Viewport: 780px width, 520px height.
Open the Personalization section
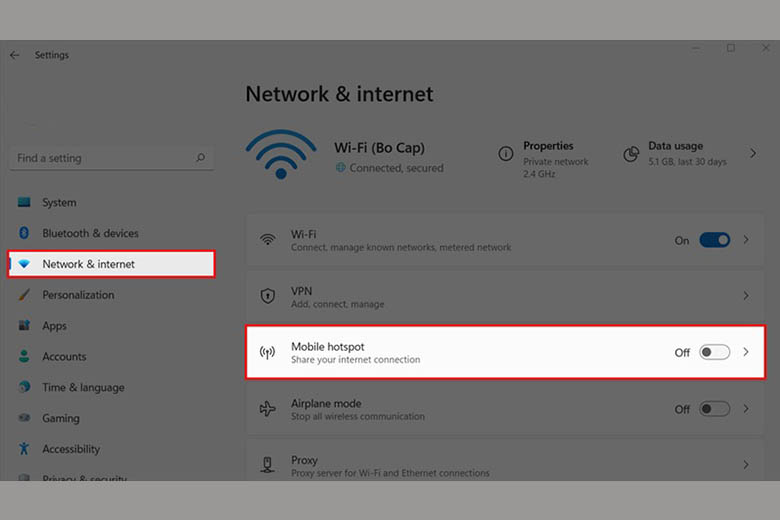78,295
